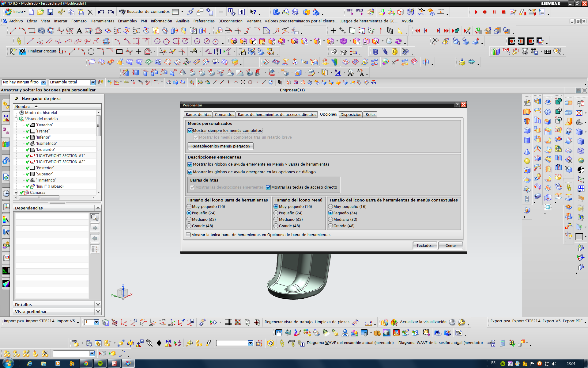This screenshot has width=588, height=368.
Task: Expand the Cámaras tree node
Action: coord(16,193)
